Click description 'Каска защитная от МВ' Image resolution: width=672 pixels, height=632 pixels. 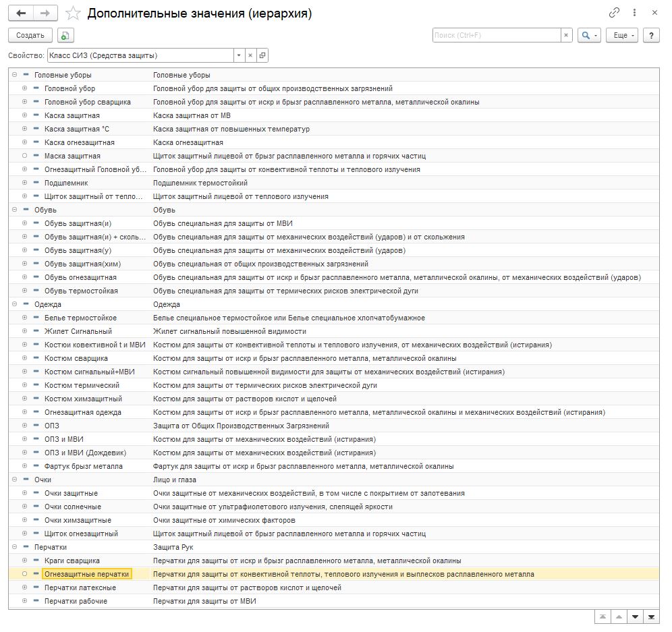(192, 115)
